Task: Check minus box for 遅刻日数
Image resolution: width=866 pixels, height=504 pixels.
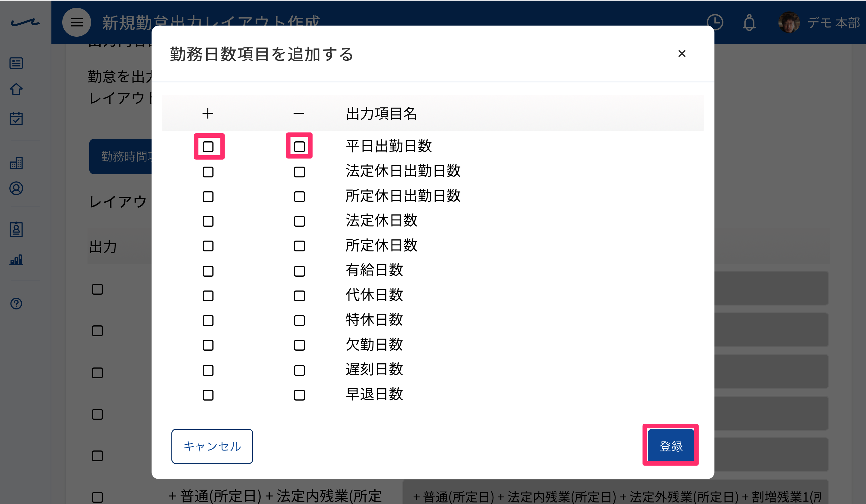Action: tap(299, 370)
